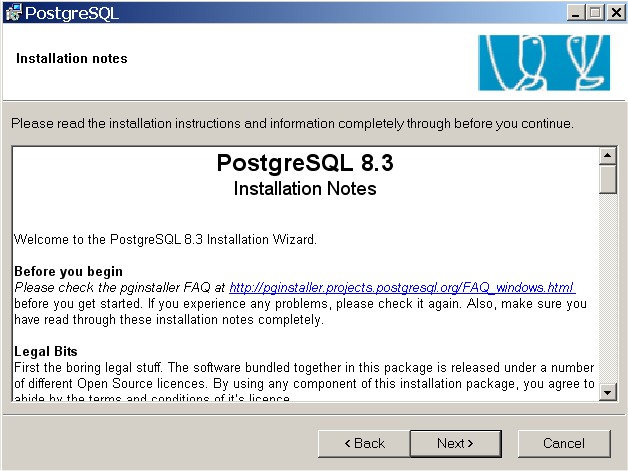Continue with the Next button
This screenshot has width=628, height=471.
(x=456, y=443)
